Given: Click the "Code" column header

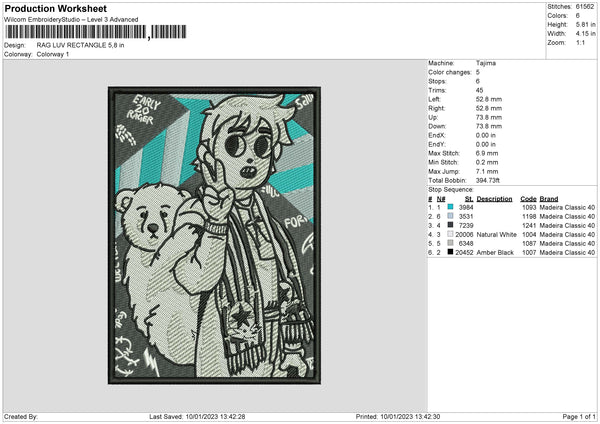Looking at the screenshot, I should click(528, 199).
